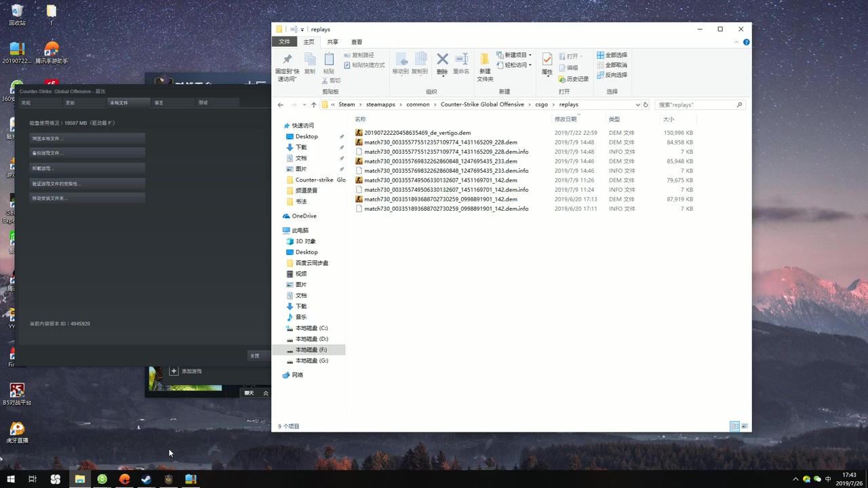Open B5对战平台 desktop shortcut icon
Viewport: 868px width, 488px height.
(x=17, y=394)
